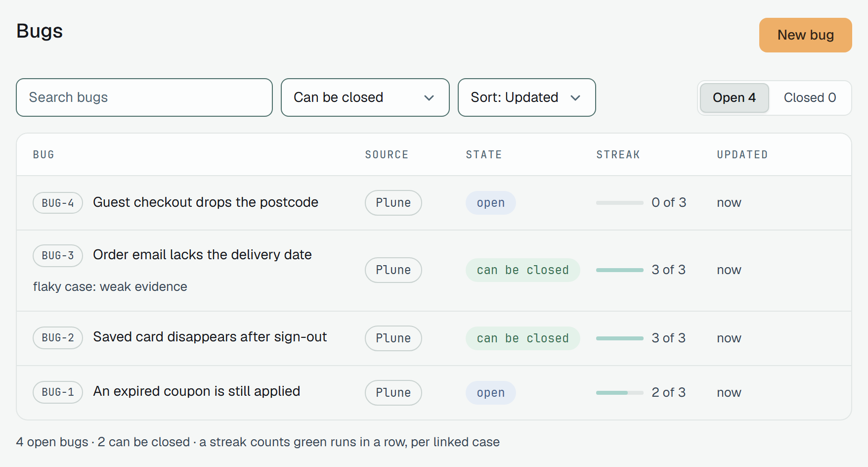Click the Plune source tag on BUG-1
This screenshot has height=467, width=868.
[x=393, y=393]
